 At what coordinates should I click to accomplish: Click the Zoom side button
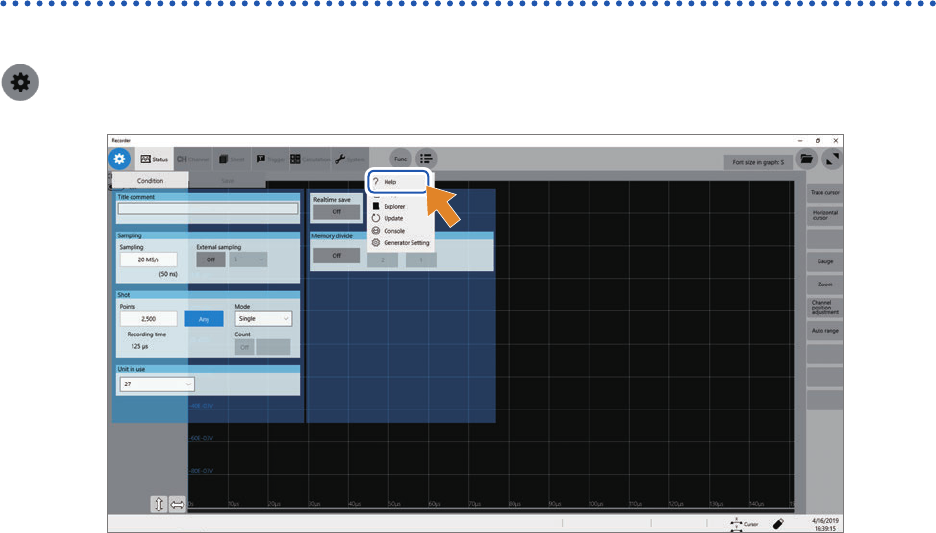tap(825, 284)
